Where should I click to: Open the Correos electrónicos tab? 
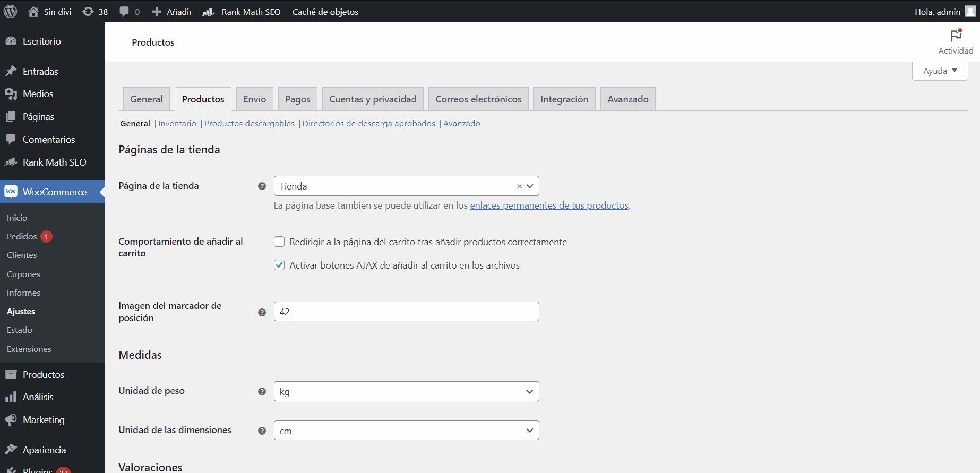pos(478,99)
